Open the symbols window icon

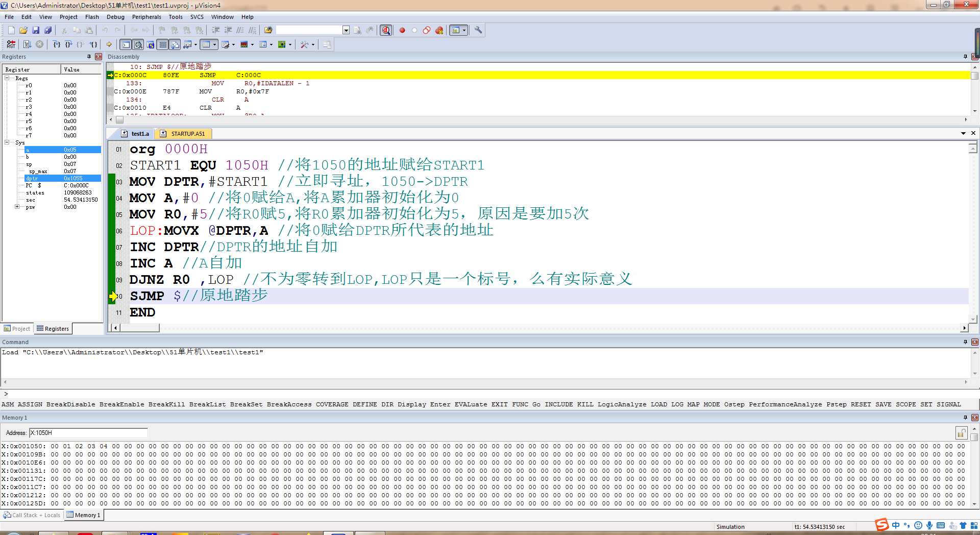pyautogui.click(x=151, y=44)
